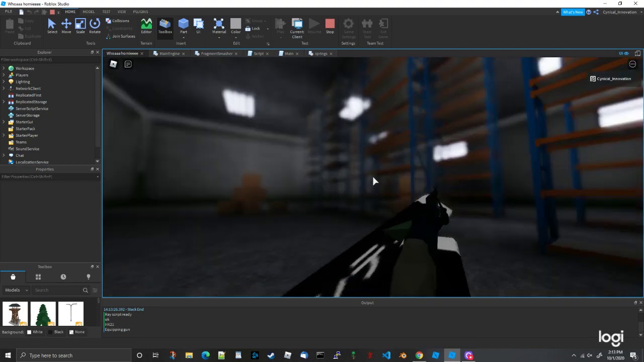Expand the Players tree node

click(4, 75)
